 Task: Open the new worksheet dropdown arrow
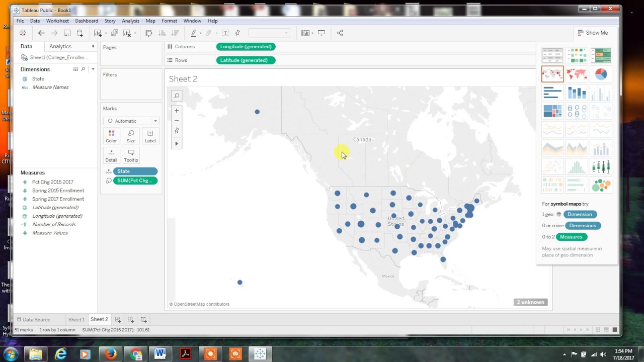click(x=106, y=34)
